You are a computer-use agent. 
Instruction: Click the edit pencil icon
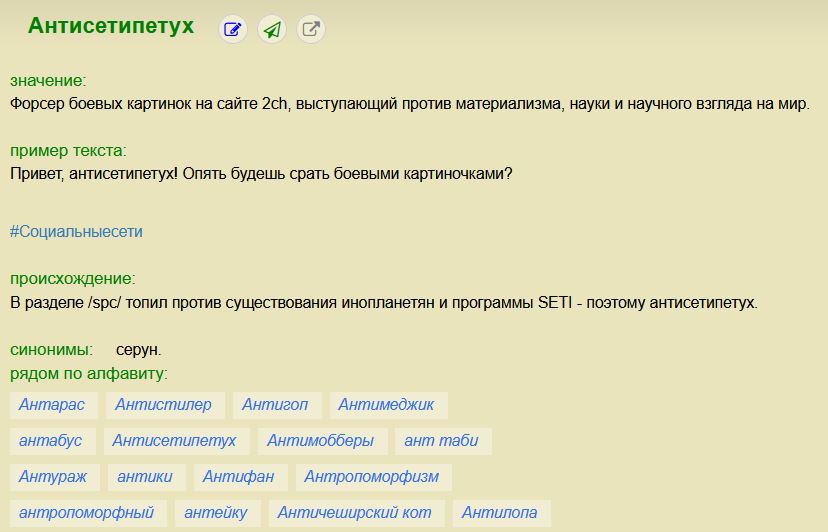(233, 30)
